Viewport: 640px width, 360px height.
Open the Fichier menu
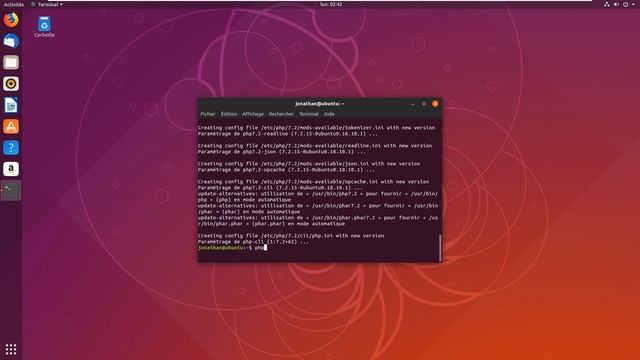208,114
